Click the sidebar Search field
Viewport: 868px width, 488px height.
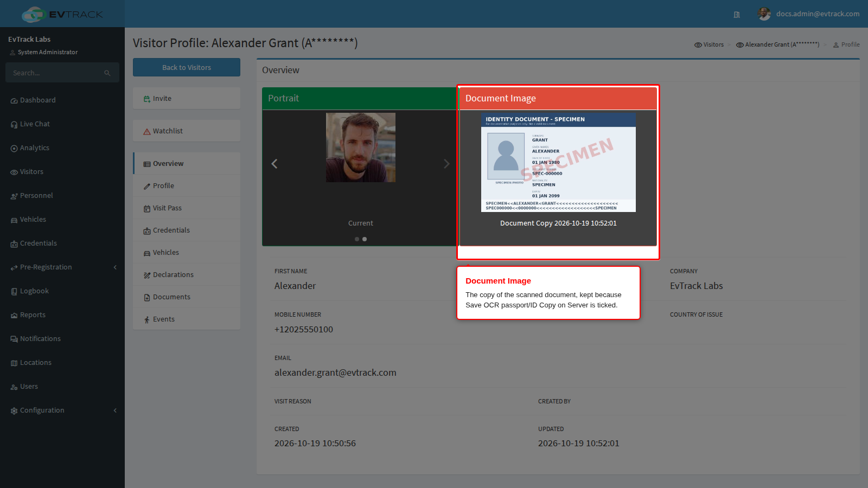pos(62,73)
